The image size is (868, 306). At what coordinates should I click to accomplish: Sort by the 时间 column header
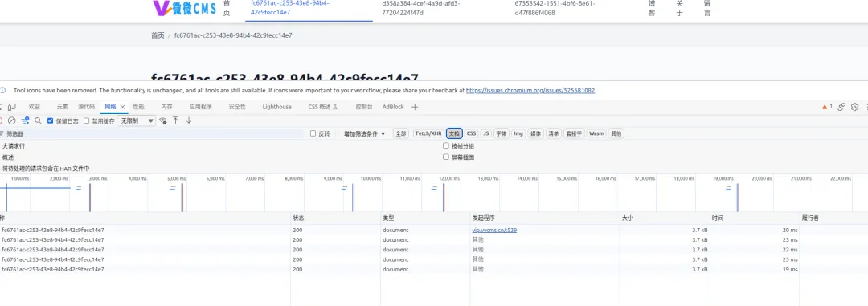click(755, 218)
